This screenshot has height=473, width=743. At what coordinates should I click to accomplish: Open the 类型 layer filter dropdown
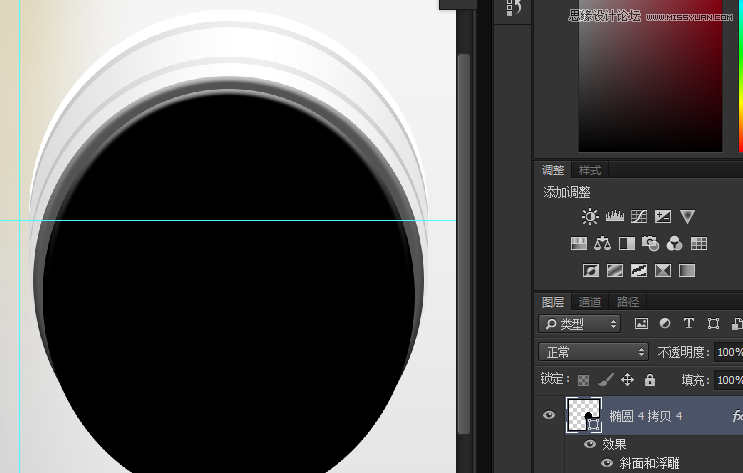pyautogui.click(x=580, y=324)
